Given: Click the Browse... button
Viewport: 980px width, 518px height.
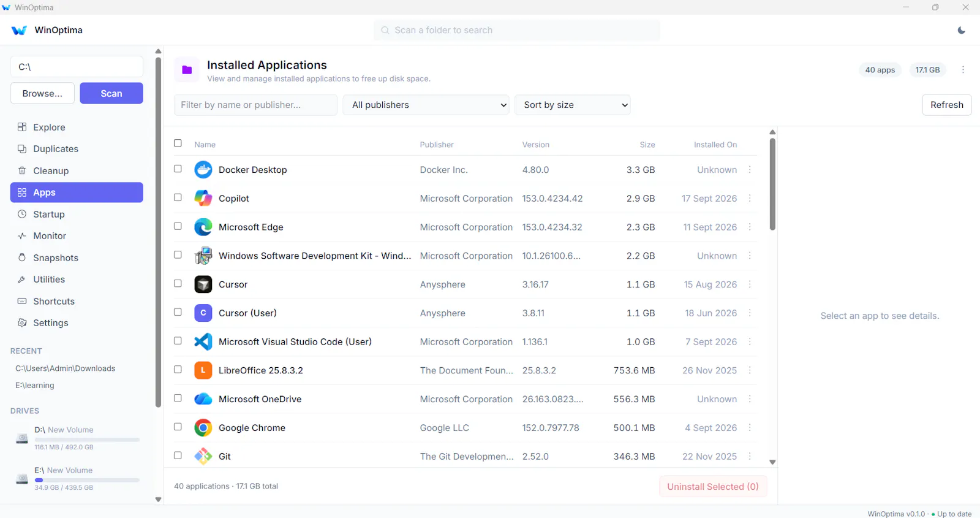Looking at the screenshot, I should tap(42, 93).
